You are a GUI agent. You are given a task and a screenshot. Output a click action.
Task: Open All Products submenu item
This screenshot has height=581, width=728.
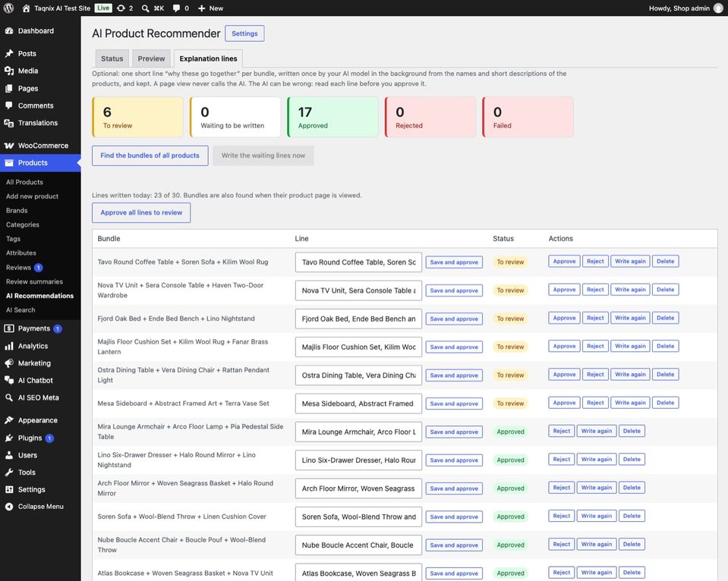point(24,182)
